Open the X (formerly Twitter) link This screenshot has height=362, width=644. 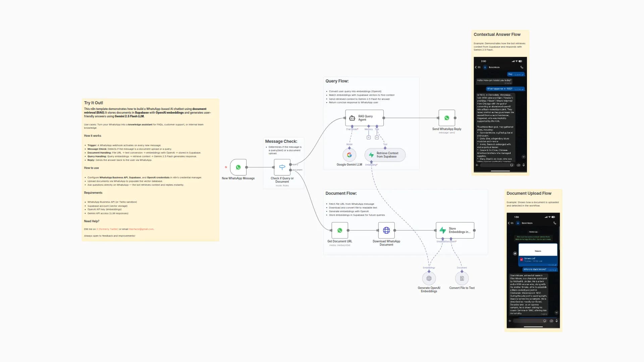pyautogui.click(x=107, y=229)
